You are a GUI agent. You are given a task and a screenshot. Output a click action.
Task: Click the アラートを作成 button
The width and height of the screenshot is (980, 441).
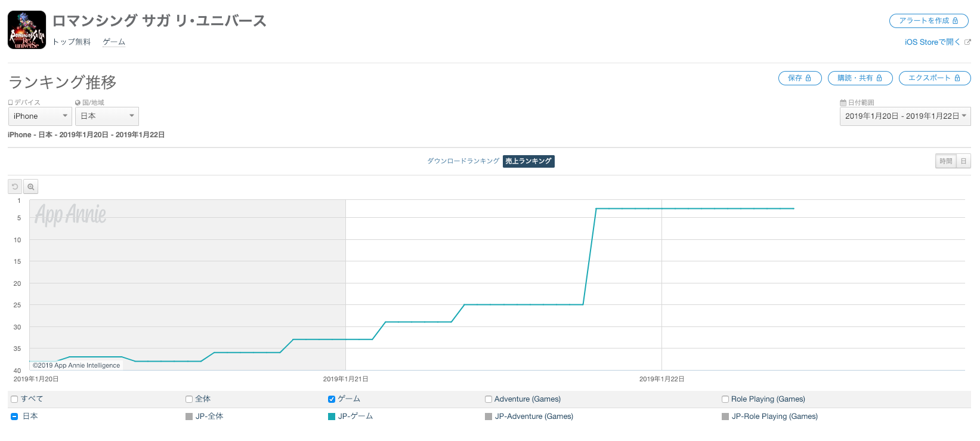(x=929, y=21)
